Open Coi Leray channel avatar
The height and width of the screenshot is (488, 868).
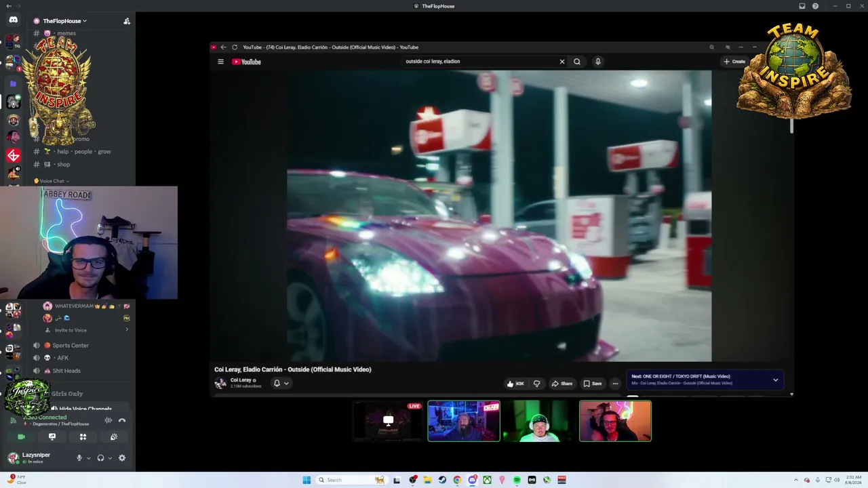tap(220, 384)
